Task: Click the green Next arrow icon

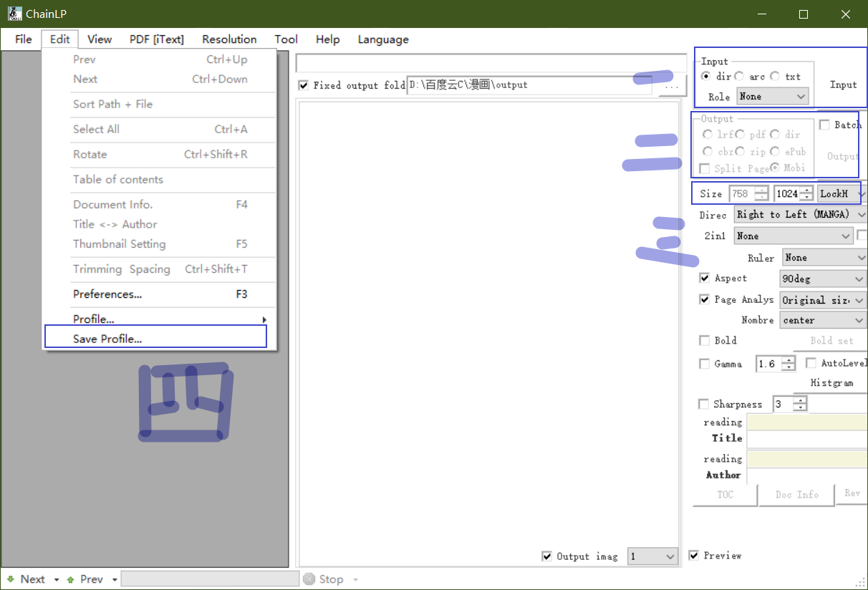Action: tap(11, 579)
